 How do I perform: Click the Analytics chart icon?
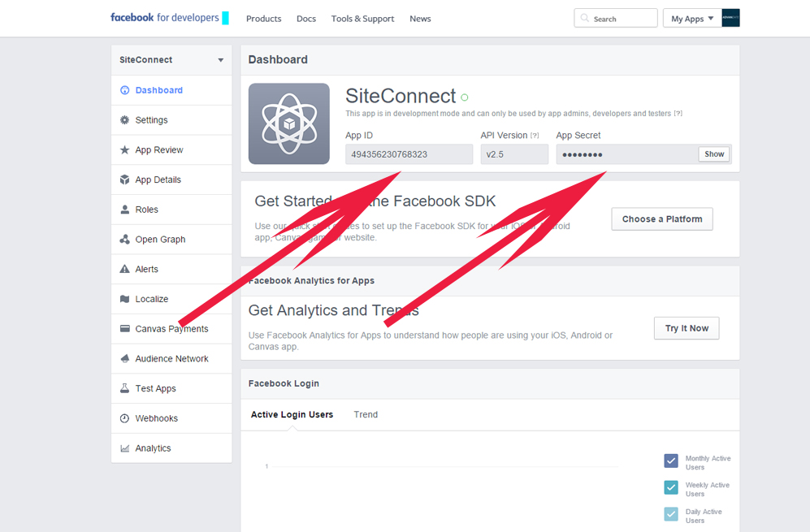click(x=124, y=448)
